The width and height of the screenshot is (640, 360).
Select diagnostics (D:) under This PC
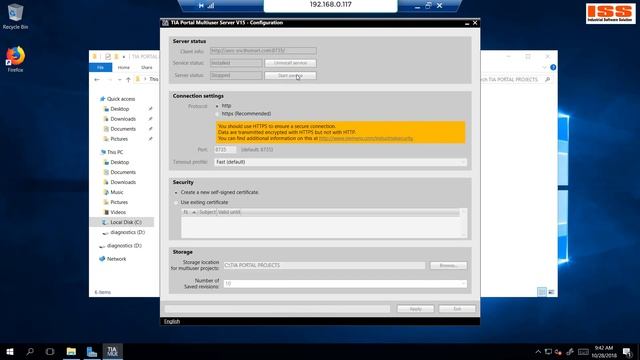[x=127, y=232]
